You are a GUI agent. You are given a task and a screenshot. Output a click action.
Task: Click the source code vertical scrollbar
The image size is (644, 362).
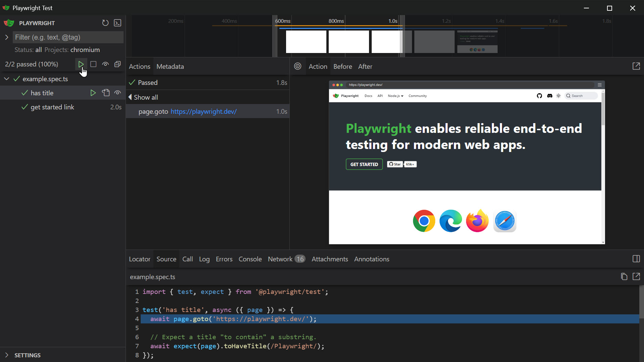point(641,302)
